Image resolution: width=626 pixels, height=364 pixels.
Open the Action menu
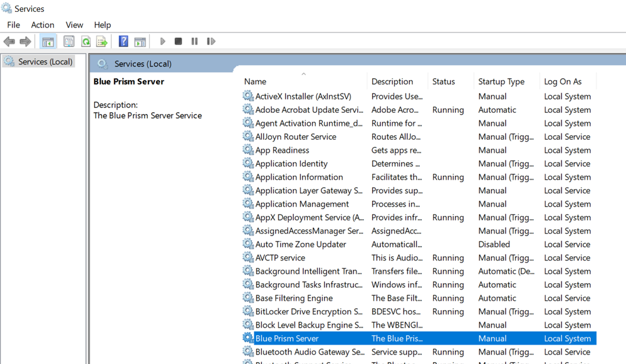[x=43, y=25]
